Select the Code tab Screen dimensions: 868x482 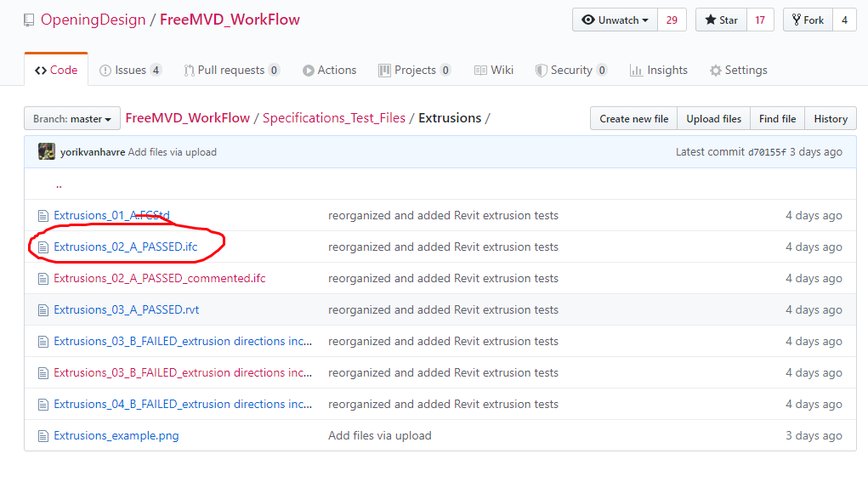click(x=56, y=71)
